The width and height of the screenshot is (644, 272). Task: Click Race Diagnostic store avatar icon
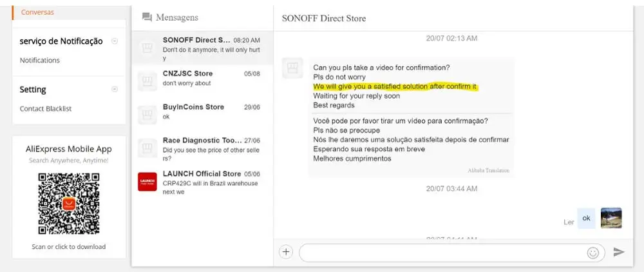pos(147,148)
